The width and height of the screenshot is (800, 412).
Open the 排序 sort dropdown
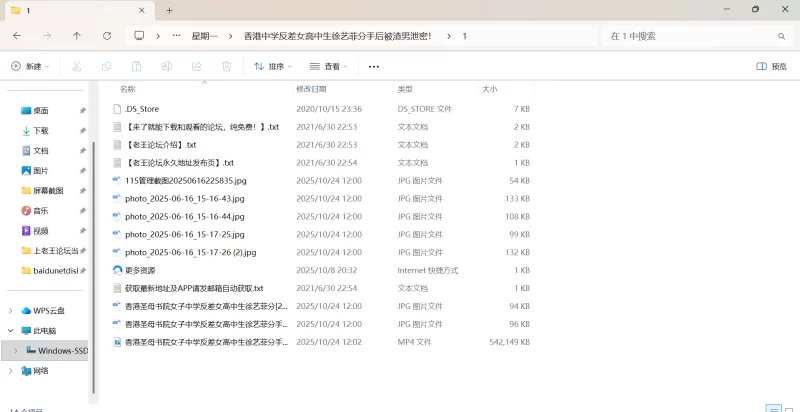272,67
